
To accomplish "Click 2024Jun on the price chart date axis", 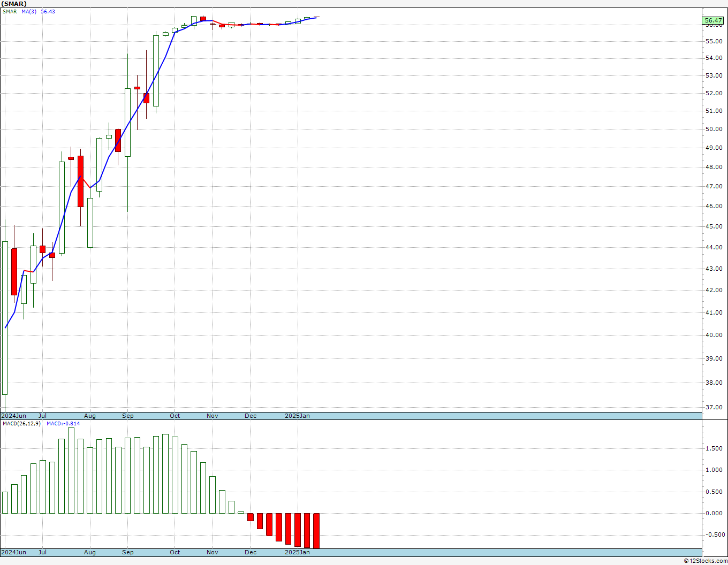I will 13,416.
